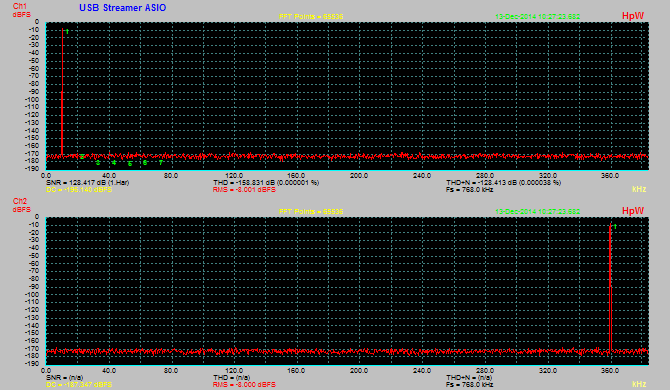Image resolution: width=670 pixels, height=390 pixels.
Task: Click harmonic marker 7 in Ch1 plot
Action: tap(161, 163)
